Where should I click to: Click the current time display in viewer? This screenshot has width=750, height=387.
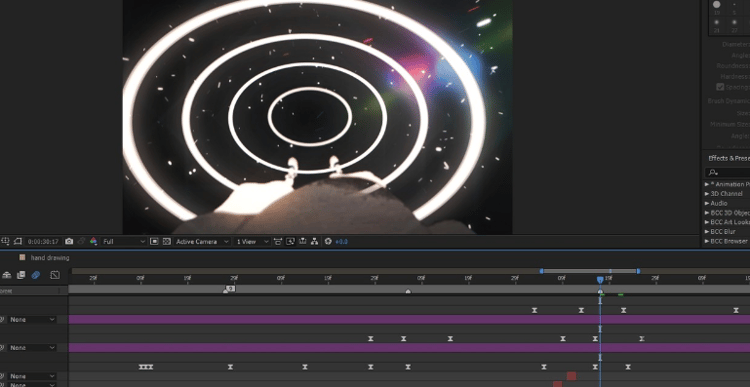coord(43,242)
